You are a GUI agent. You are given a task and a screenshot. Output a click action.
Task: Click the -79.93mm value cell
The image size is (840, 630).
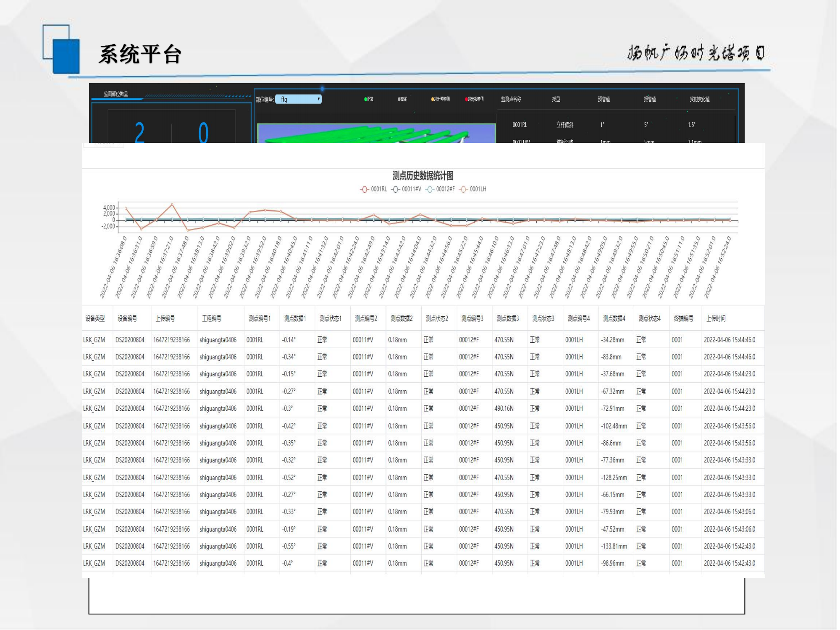[x=612, y=512]
